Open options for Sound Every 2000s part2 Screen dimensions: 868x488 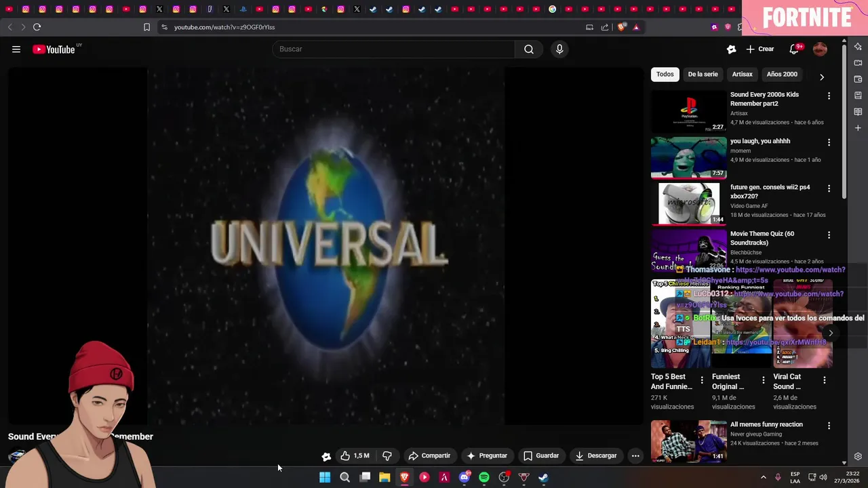tap(829, 96)
